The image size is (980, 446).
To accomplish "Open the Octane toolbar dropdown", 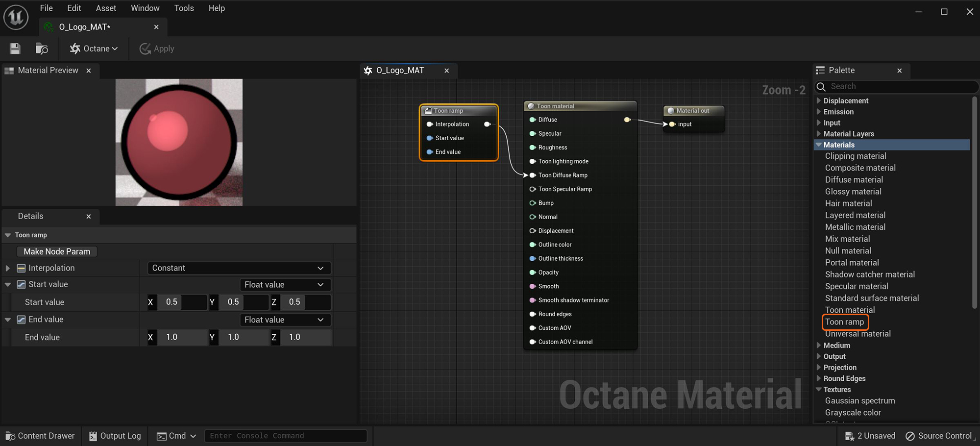I will (94, 49).
